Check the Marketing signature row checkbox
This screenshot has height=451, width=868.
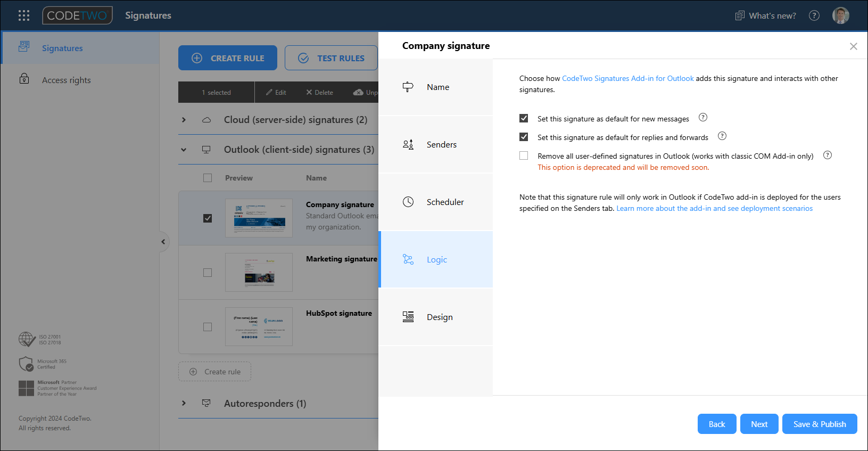point(208,273)
